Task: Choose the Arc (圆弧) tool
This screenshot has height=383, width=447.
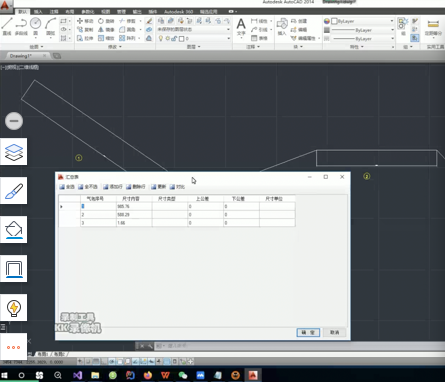Action: [50, 26]
